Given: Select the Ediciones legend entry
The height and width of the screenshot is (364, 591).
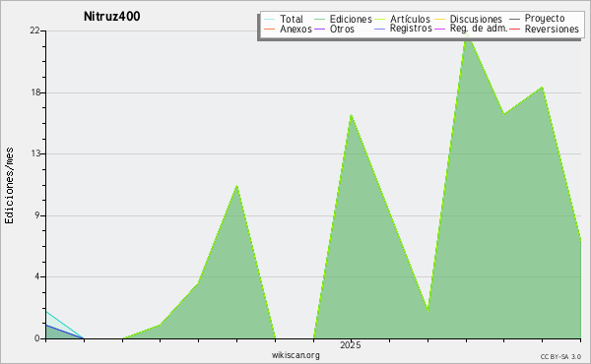Looking at the screenshot, I should pyautogui.click(x=351, y=19).
